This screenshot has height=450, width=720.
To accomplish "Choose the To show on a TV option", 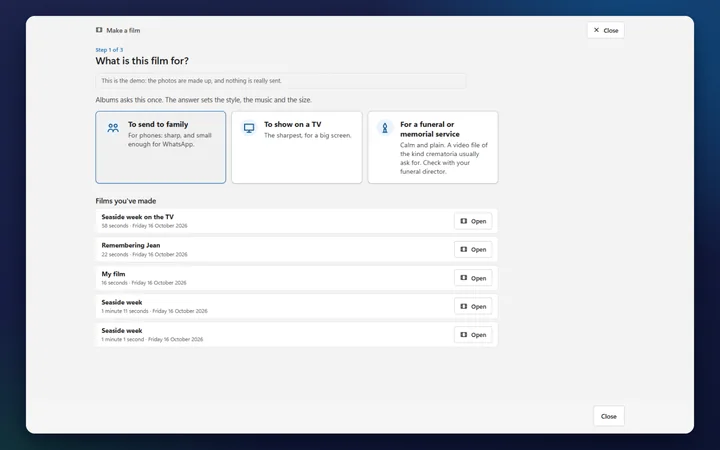I will click(297, 147).
